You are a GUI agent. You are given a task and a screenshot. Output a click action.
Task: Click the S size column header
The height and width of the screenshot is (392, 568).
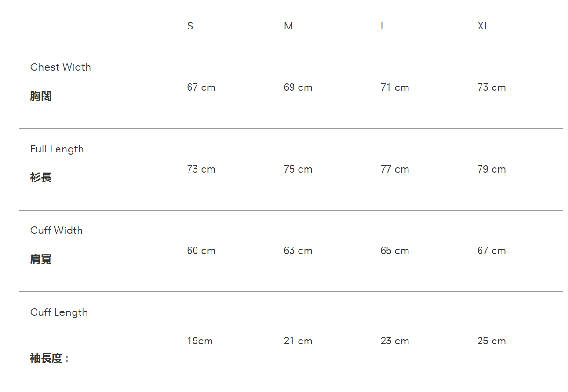pyautogui.click(x=190, y=26)
